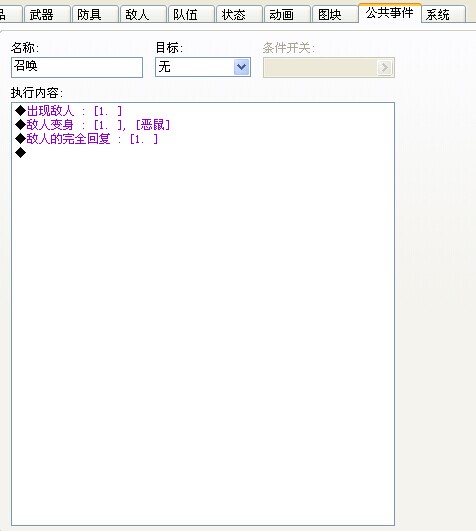476x531 pixels.
Task: Switch to the 武器 tab
Action: coord(47,15)
